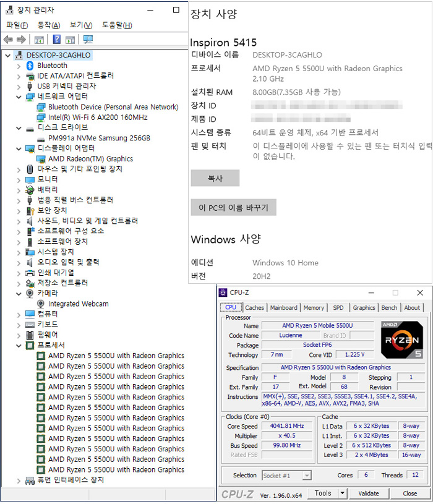Expand the 모니터 category
433x504 pixels.
click(x=19, y=180)
